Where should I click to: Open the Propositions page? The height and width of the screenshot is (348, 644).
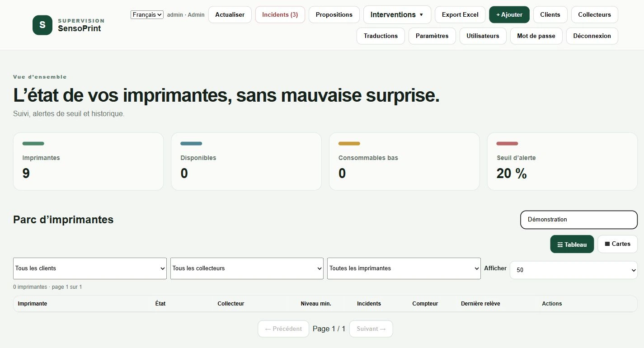[334, 14]
